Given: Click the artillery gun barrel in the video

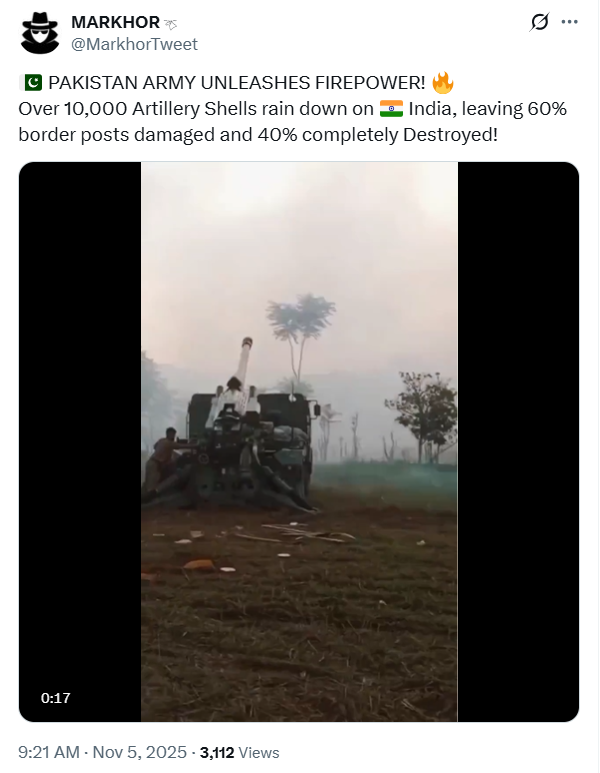Looking at the screenshot, I should (244, 362).
